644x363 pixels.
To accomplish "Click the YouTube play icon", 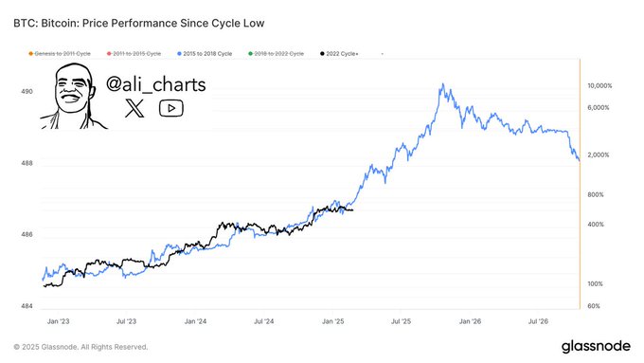I will pos(170,109).
